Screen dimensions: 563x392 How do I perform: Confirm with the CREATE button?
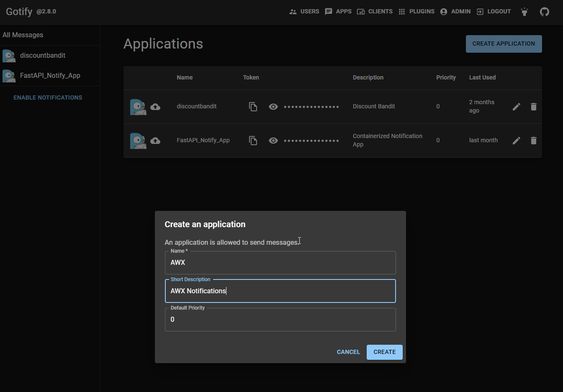tap(384, 352)
